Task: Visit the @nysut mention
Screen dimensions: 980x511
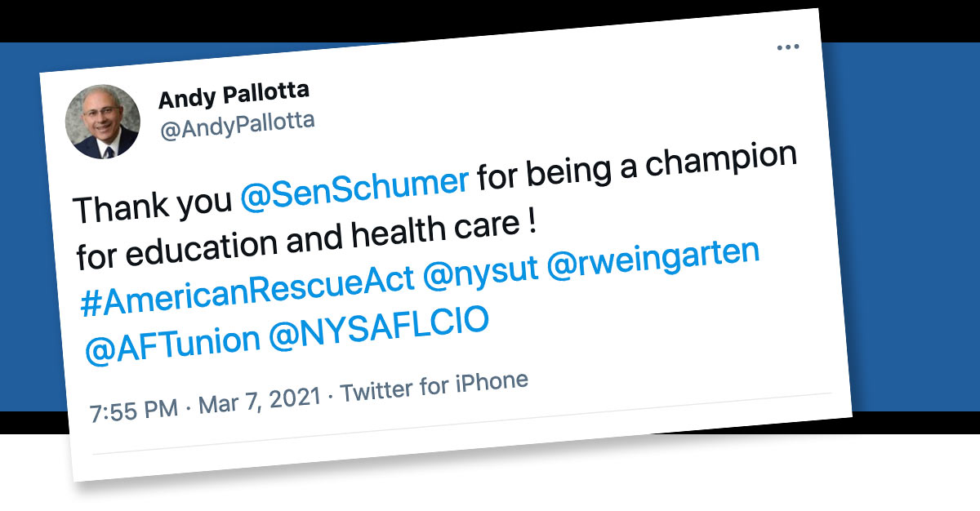Action: click(x=481, y=270)
